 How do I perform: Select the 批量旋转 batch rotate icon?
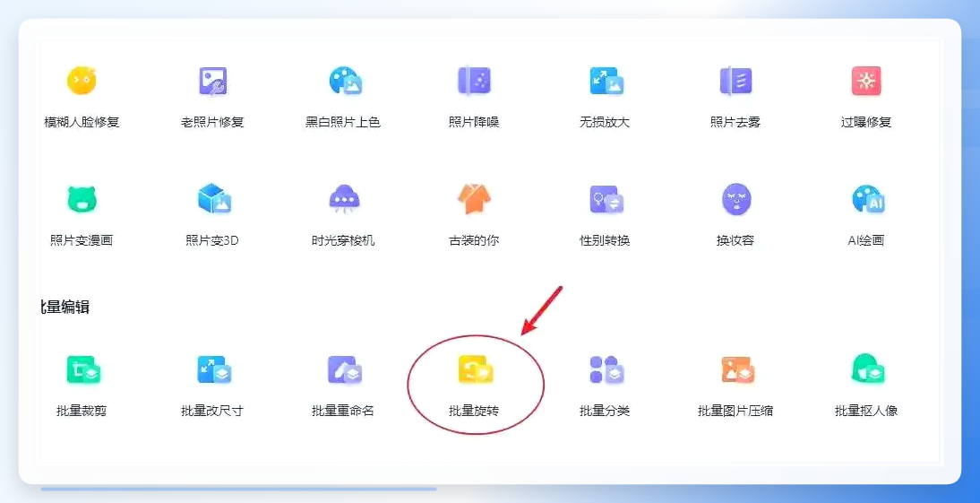476,369
